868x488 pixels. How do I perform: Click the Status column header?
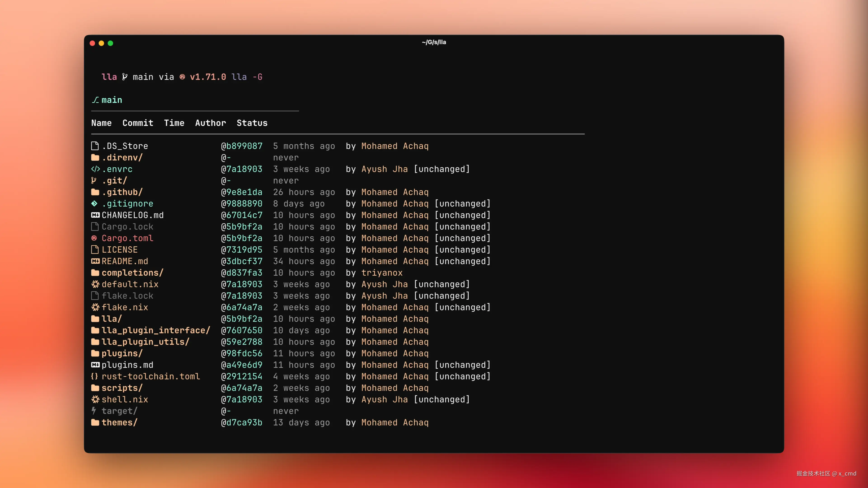[252, 123]
